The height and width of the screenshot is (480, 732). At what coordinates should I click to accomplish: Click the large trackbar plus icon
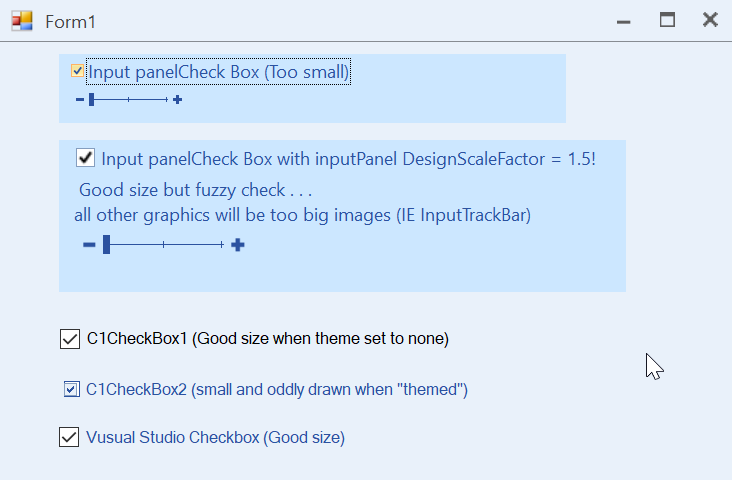click(237, 245)
